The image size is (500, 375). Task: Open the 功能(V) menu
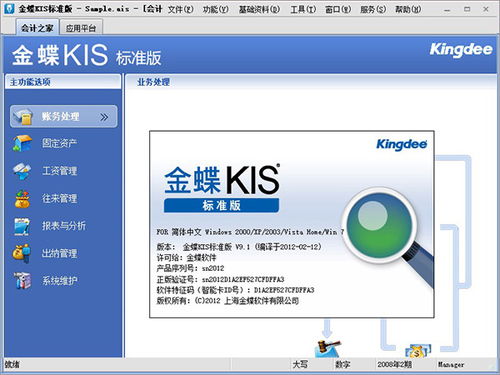tap(216, 9)
